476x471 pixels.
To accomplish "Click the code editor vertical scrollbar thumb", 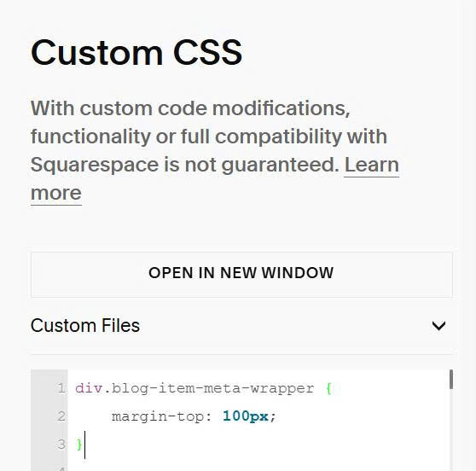I will tap(451, 379).
